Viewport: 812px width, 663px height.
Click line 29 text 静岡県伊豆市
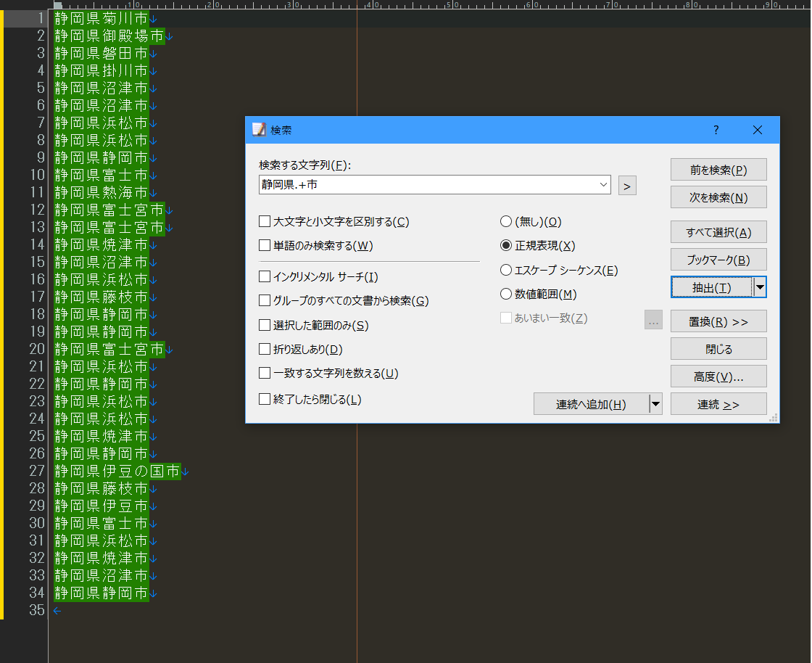pyautogui.click(x=101, y=506)
